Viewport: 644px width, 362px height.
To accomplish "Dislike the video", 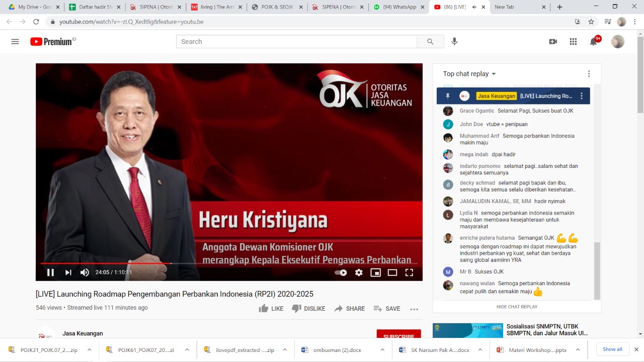I will tap(308, 309).
